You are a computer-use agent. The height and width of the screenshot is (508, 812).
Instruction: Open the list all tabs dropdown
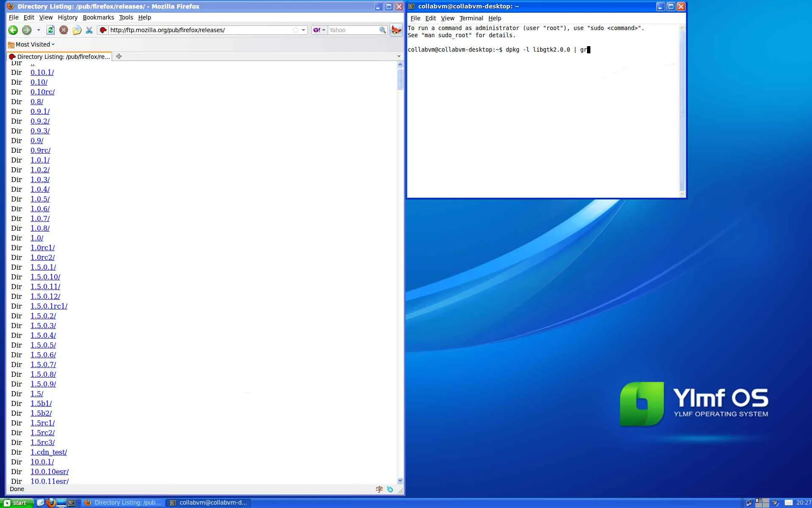[398, 56]
